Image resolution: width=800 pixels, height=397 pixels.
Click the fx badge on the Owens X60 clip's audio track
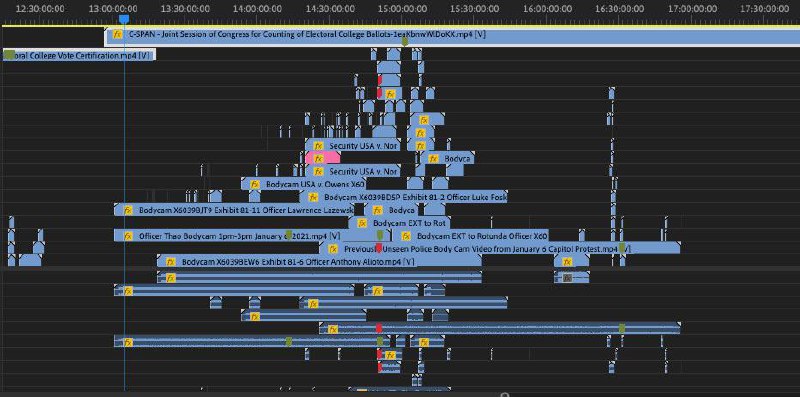coord(255,316)
